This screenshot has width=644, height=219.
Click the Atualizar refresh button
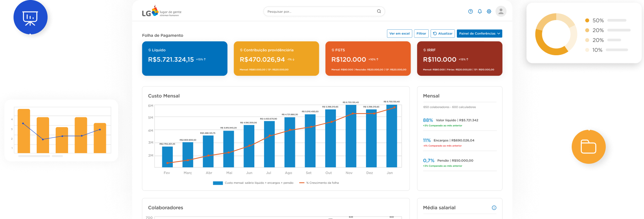pos(443,34)
